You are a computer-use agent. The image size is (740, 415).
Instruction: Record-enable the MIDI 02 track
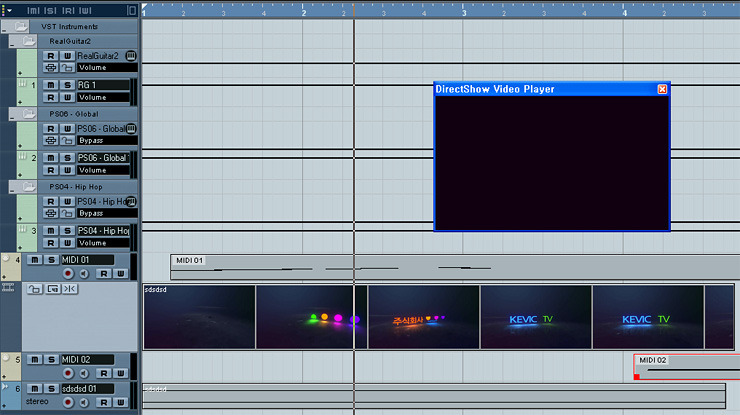[x=68, y=373]
